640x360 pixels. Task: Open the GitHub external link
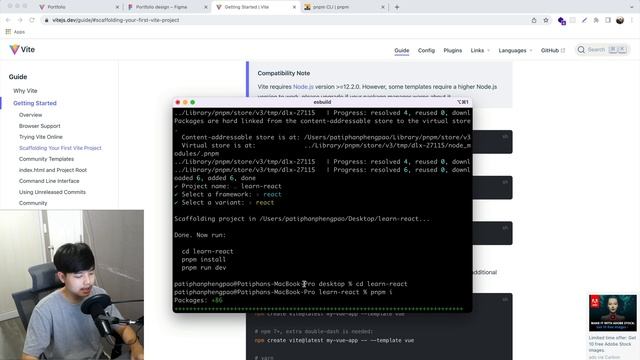tap(553, 50)
